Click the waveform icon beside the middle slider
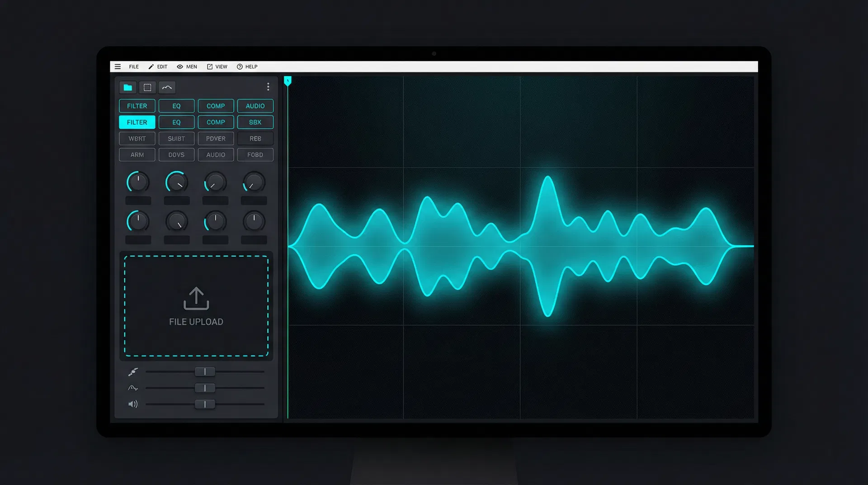This screenshot has width=868, height=485. tap(132, 387)
